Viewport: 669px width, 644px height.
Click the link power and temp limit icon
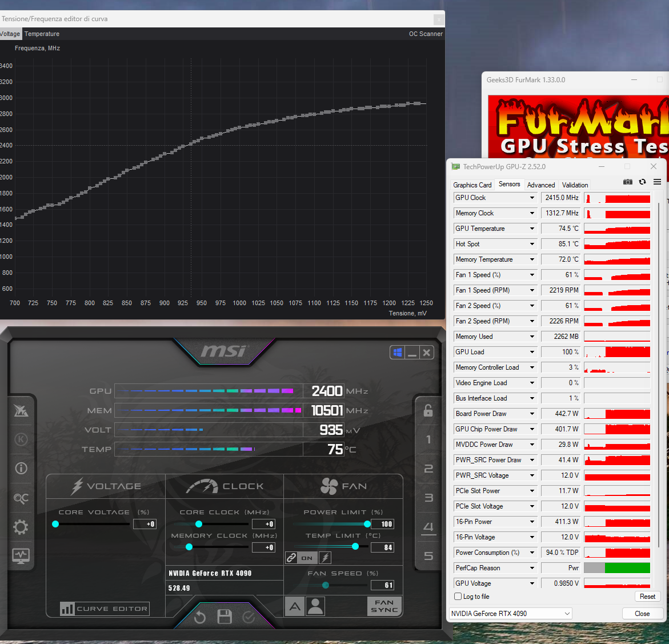pyautogui.click(x=291, y=557)
